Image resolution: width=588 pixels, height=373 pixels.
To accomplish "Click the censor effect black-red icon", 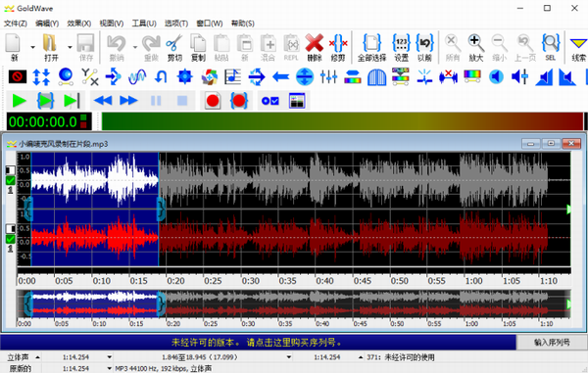I will [18, 76].
